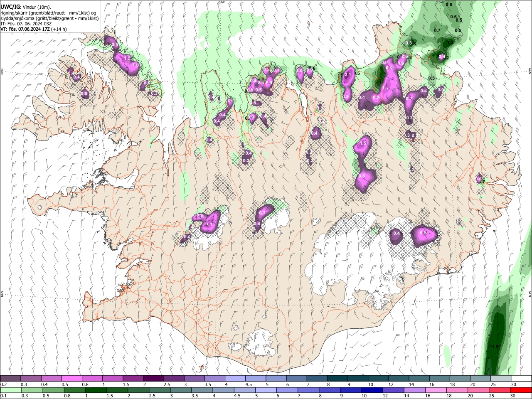Pick the rain legend swatch between 0.3 and 0.5
The height and width of the screenshot is (399, 532).
[x=32, y=390]
